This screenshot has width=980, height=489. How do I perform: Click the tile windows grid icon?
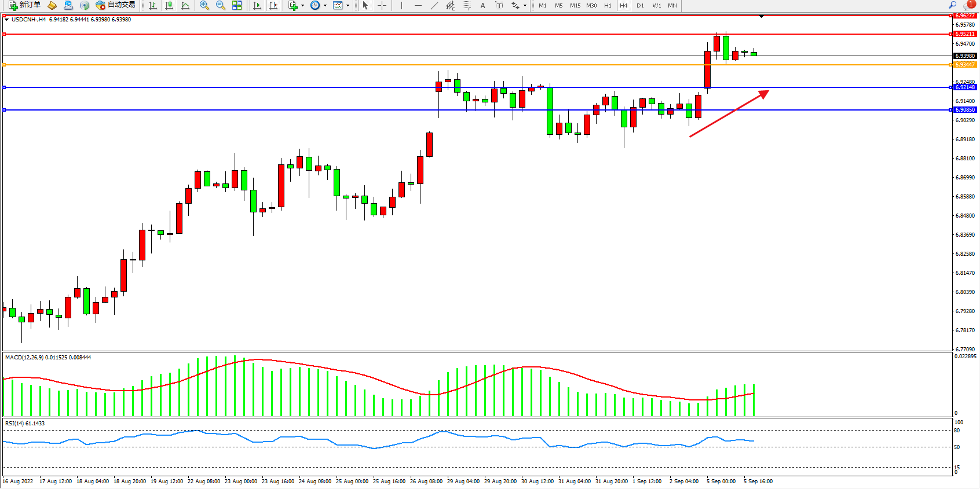[x=237, y=5]
